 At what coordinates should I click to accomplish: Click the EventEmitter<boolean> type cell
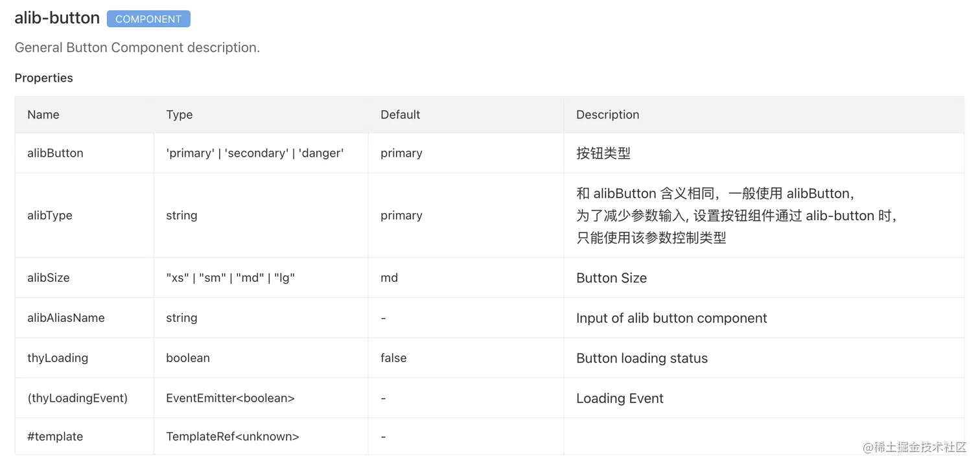[230, 398]
